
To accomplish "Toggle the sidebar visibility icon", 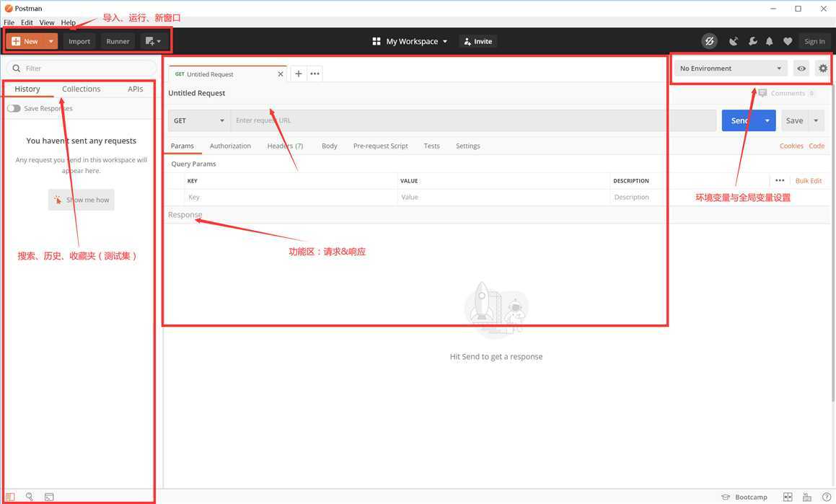I will click(x=10, y=497).
